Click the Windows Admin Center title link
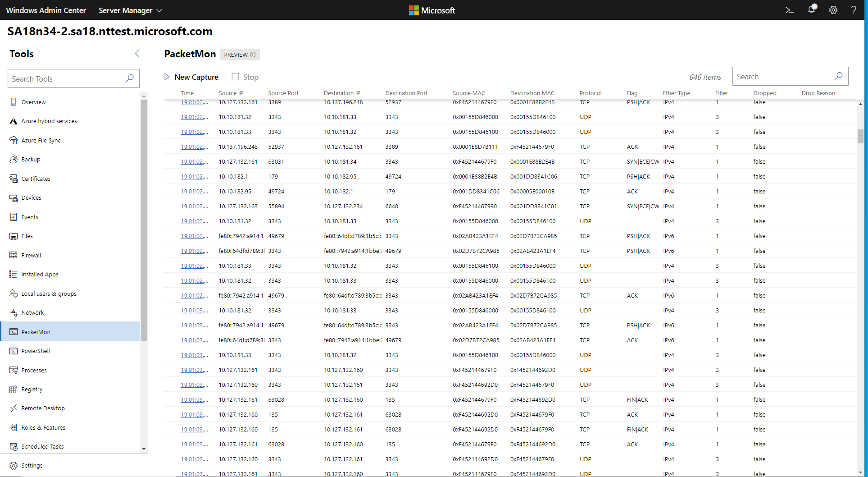 pyautogui.click(x=46, y=10)
